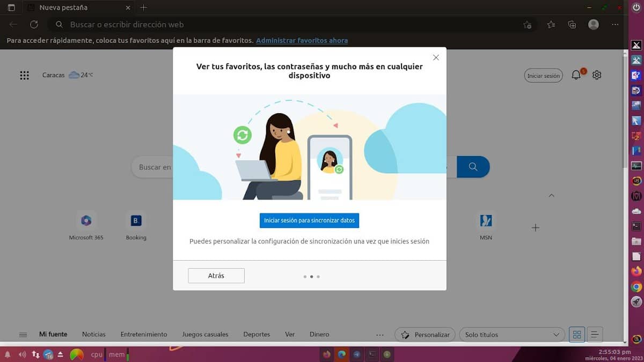This screenshot has width=644, height=362.
Task: Refresh the page using the reload icon
Action: (34, 24)
